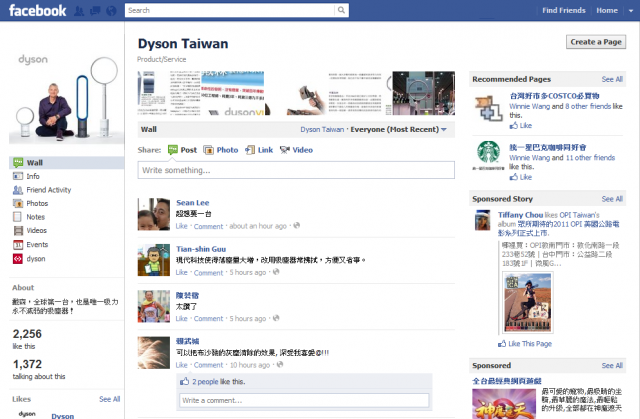Viewport: 640px width, 419px height.
Task: Click the Friend Activity icon in the sidebar
Action: click(x=18, y=190)
